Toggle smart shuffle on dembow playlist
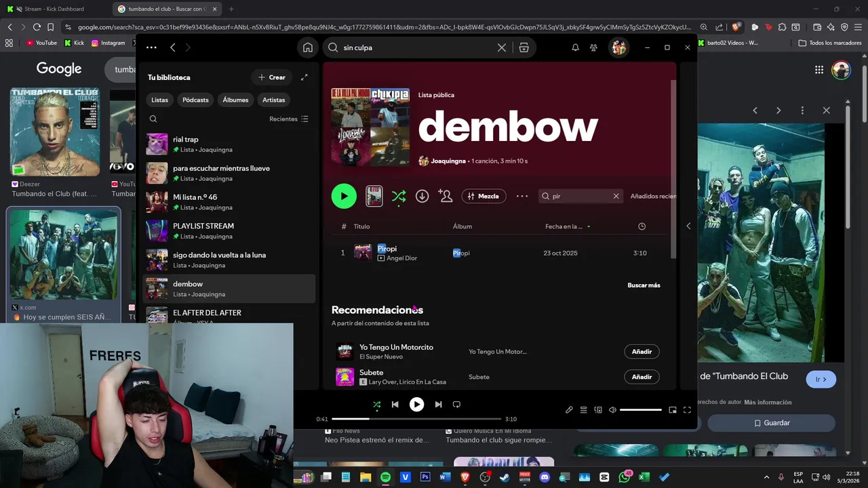This screenshot has height=488, width=868. point(399,196)
